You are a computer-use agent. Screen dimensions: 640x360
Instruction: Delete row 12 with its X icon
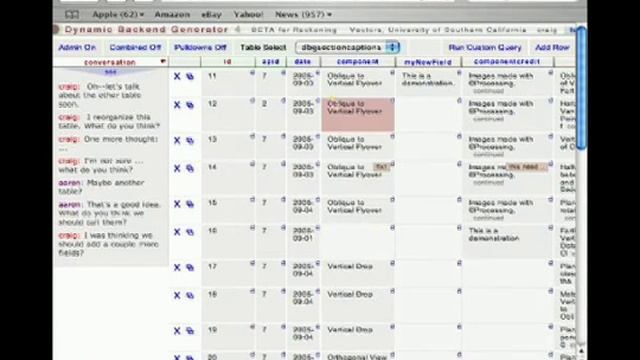pos(177,105)
